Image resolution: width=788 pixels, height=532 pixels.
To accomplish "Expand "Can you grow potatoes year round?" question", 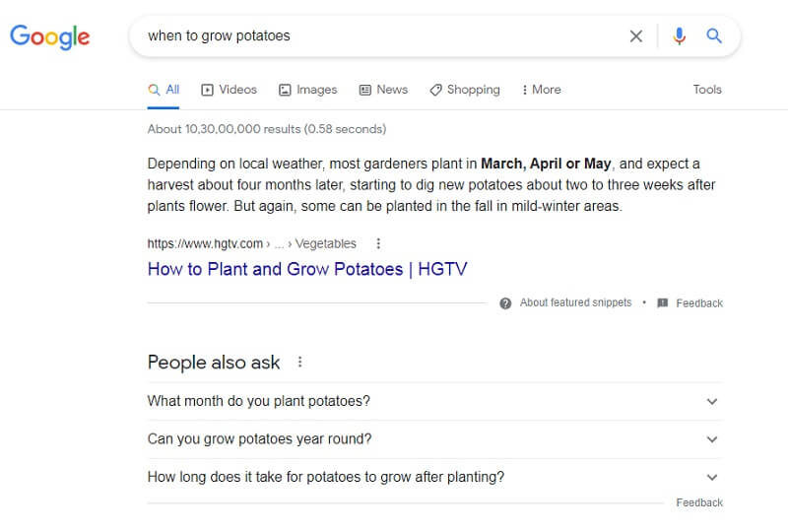I will pos(712,439).
